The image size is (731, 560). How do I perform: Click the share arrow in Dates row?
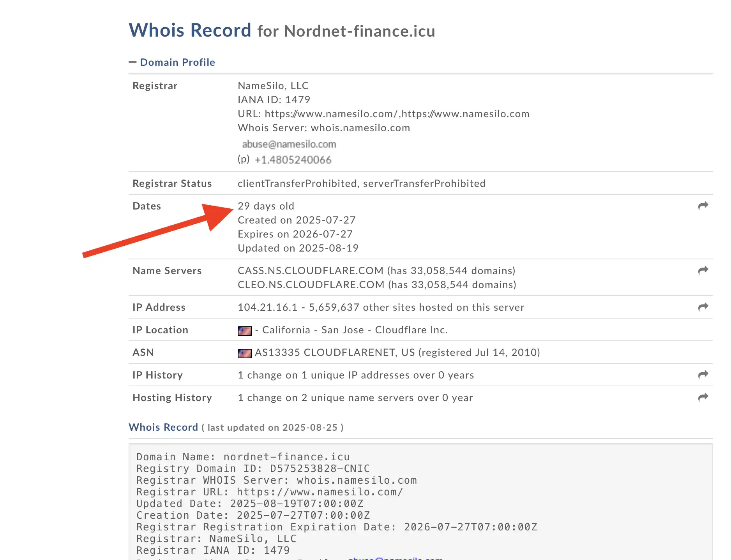[x=703, y=206]
